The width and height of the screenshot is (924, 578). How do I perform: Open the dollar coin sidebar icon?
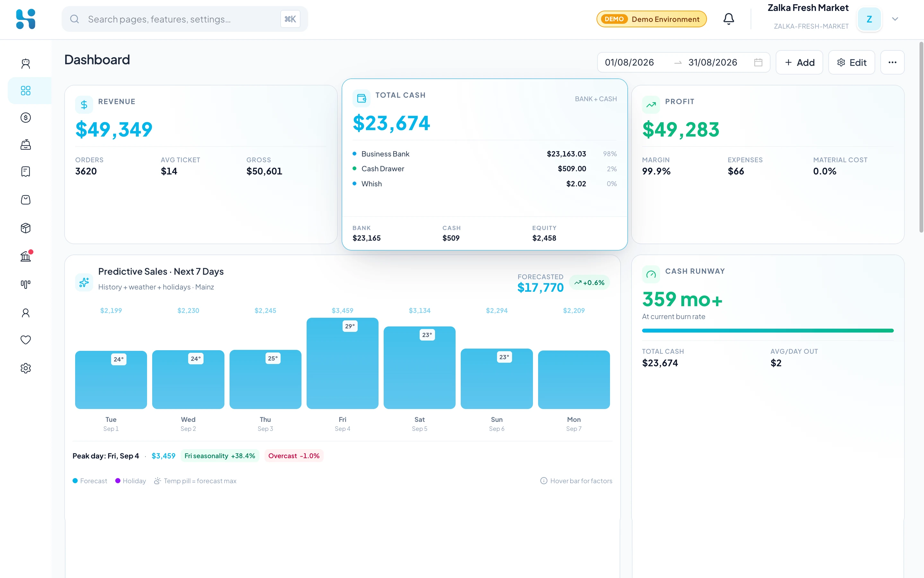tap(26, 117)
